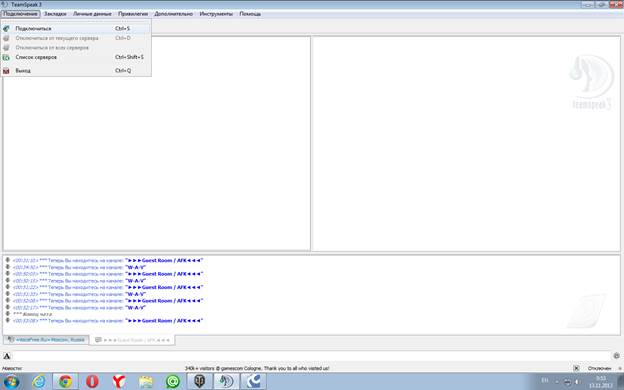Click the last Guest Room / AFK log entry

(x=108, y=321)
